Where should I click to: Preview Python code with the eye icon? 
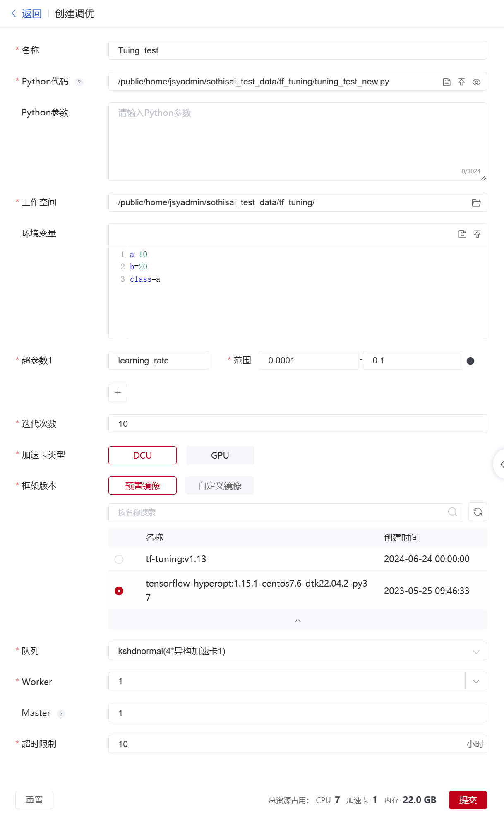click(x=476, y=82)
